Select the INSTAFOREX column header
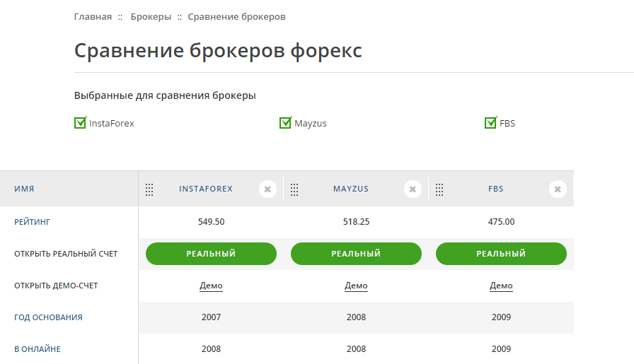Screen dimensions: 634x364 pyautogui.click(x=206, y=189)
